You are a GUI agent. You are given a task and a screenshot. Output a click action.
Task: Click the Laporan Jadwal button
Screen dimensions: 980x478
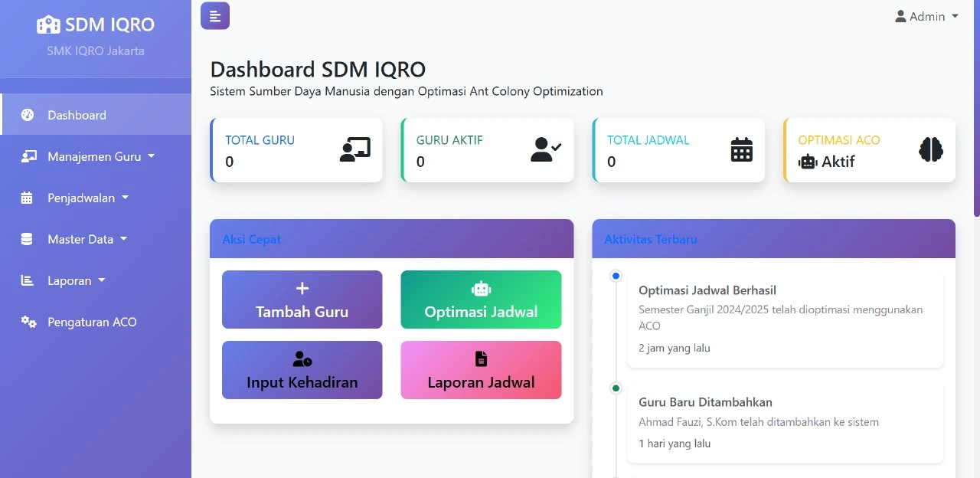tap(481, 370)
